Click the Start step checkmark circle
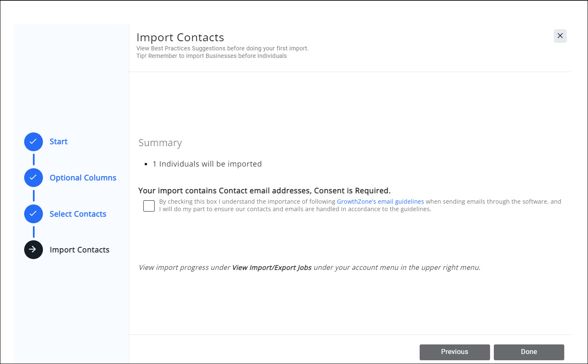This screenshot has height=364, width=588. coord(33,142)
